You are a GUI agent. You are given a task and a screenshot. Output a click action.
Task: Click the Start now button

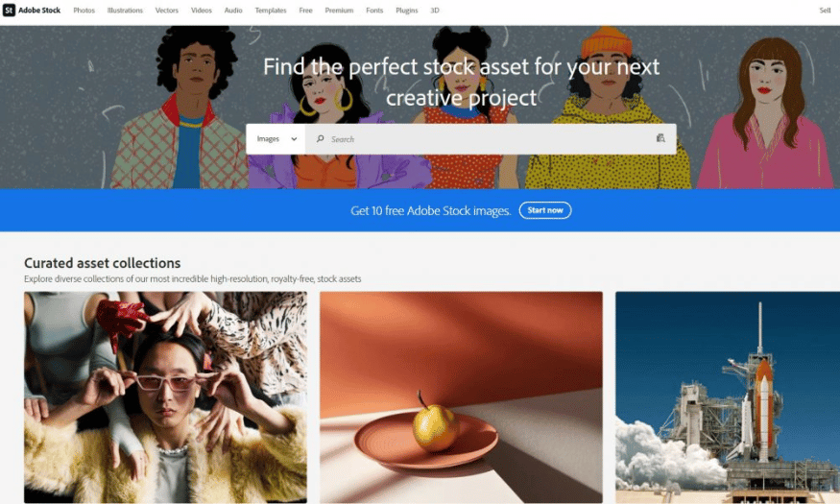coord(545,210)
